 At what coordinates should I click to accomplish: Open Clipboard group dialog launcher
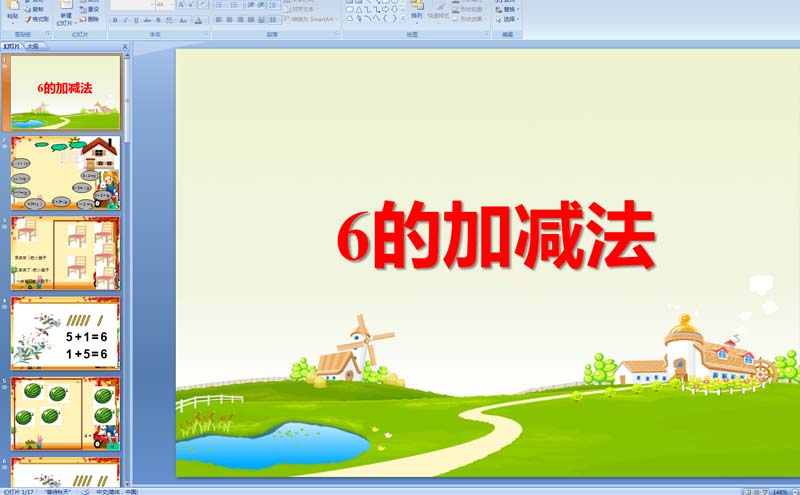tap(49, 34)
